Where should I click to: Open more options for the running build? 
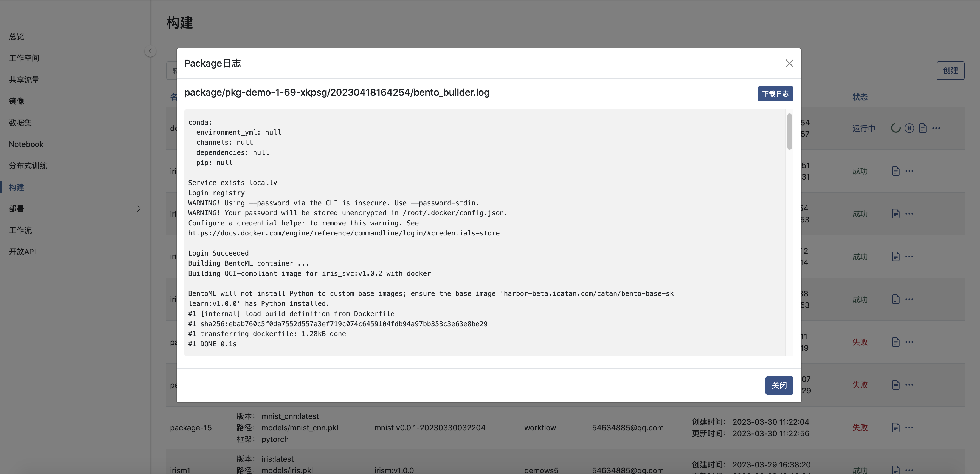point(936,129)
